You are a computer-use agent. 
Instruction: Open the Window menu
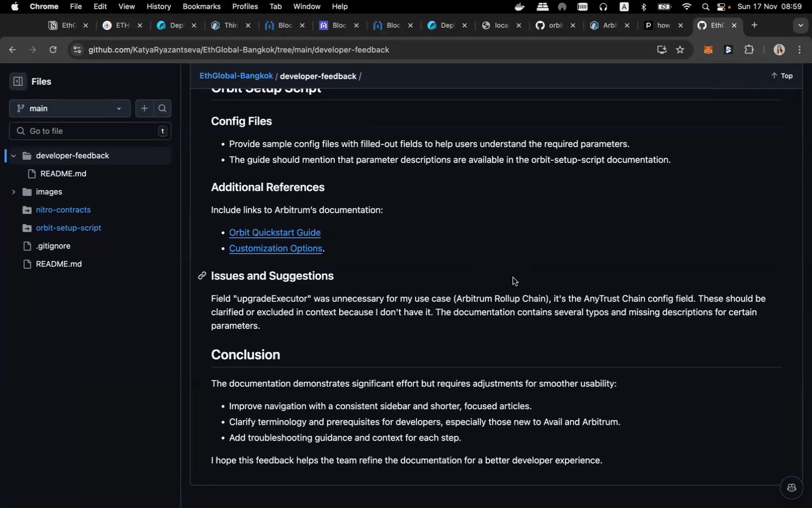pos(307,7)
